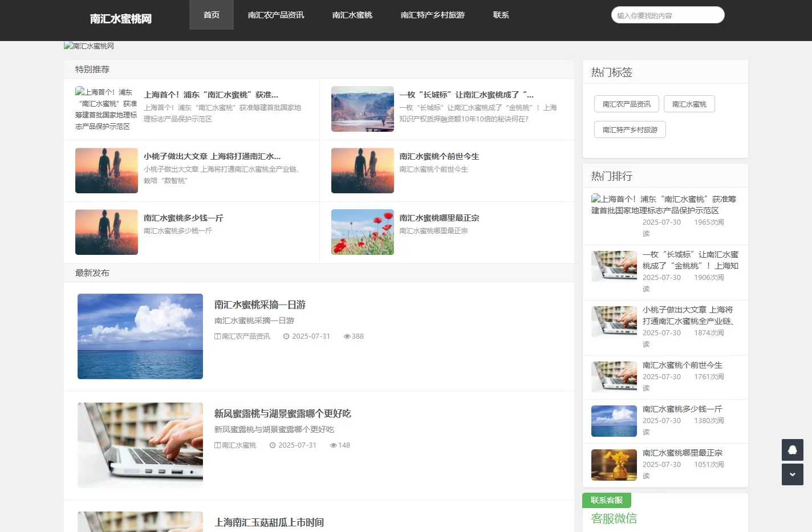
Task: Click the 特别推荐 section heading
Action: point(92,69)
